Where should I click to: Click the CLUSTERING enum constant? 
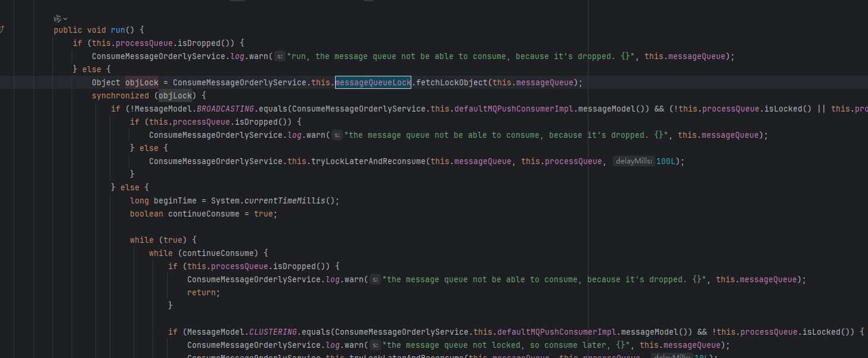[273, 332]
